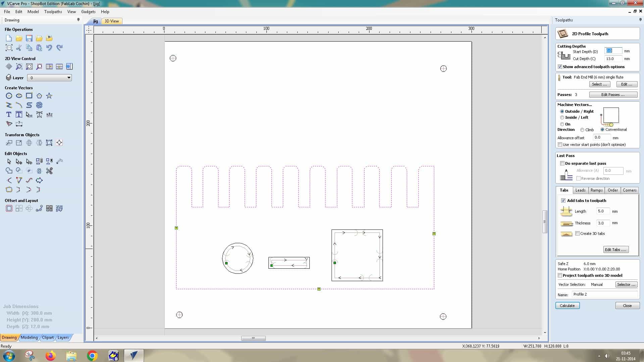Create a new file with the blank page icon

(9, 38)
